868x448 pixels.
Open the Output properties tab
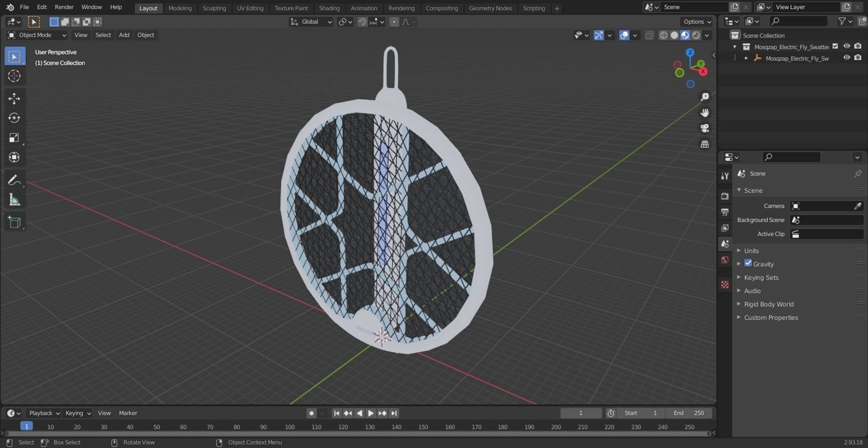point(725,212)
